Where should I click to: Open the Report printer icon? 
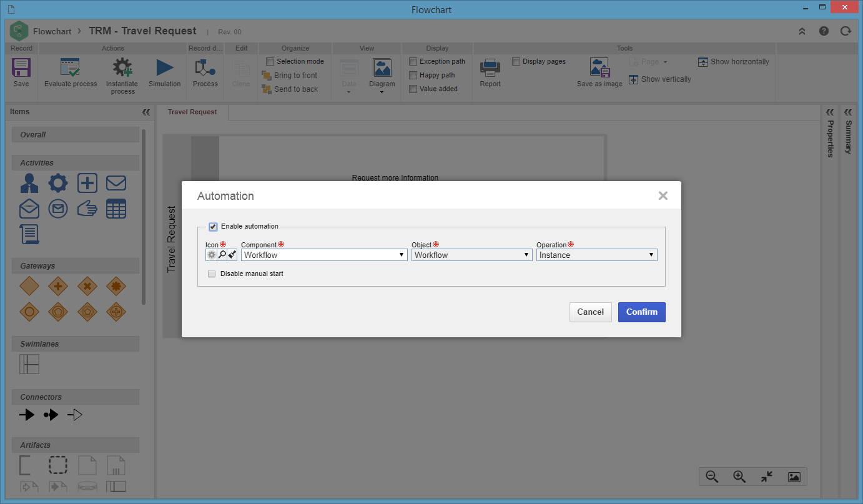click(x=490, y=67)
